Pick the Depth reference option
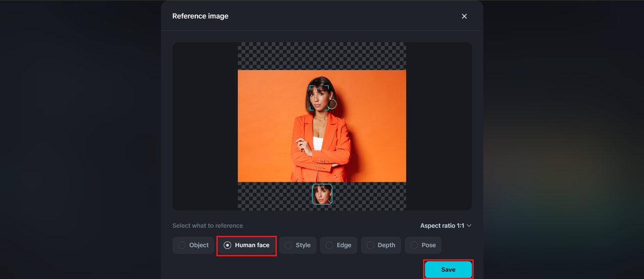Screen dimensions: 644x279 [381, 245]
